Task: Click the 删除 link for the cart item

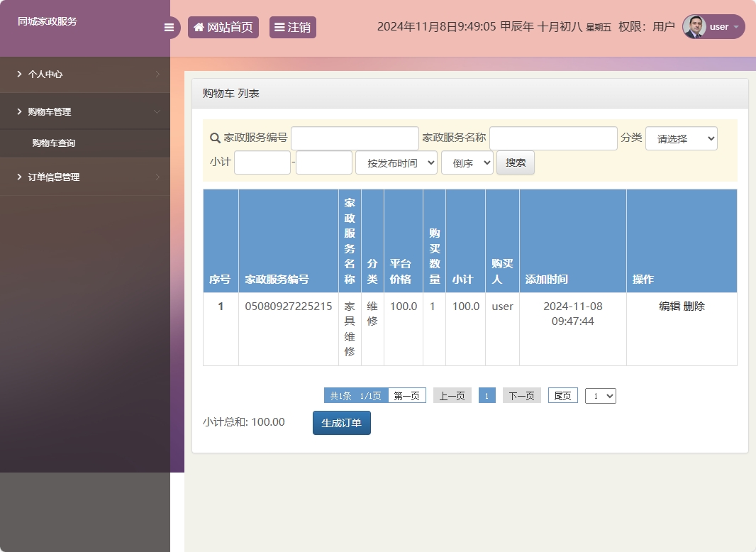Action: click(x=693, y=306)
